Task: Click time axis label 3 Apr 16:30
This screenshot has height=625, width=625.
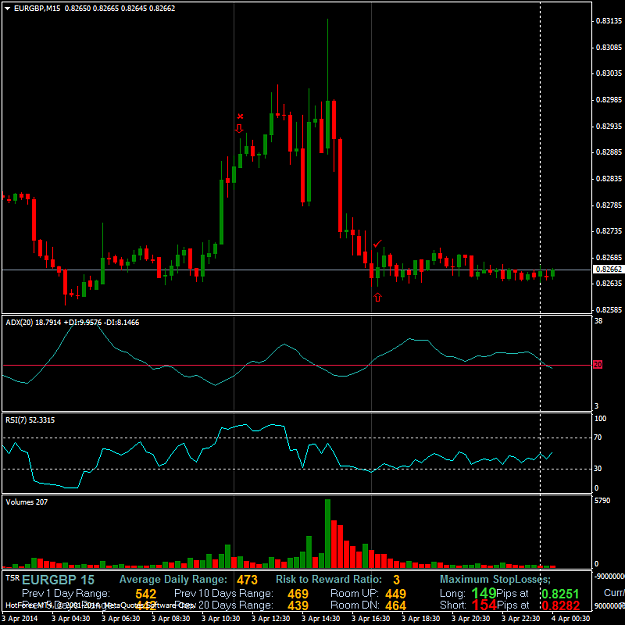Action: (371, 619)
